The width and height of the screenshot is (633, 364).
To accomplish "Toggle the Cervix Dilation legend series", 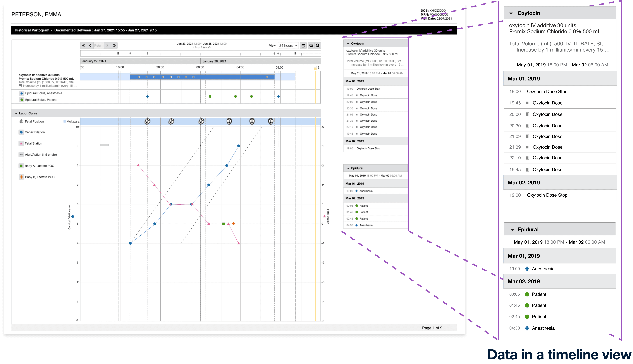I will click(x=21, y=132).
